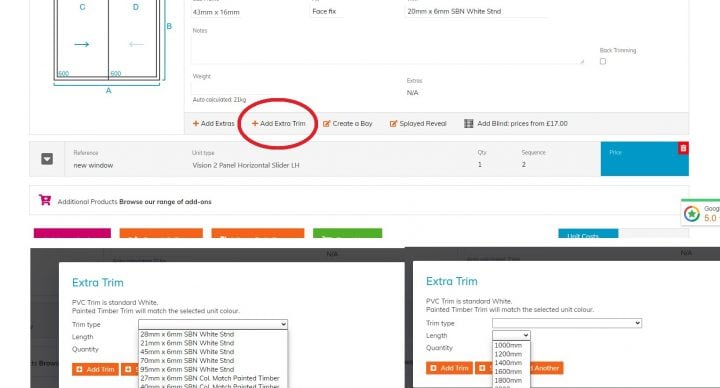The height and width of the screenshot is (388, 720).
Task: Choose 1200mm length option
Action: tap(508, 354)
